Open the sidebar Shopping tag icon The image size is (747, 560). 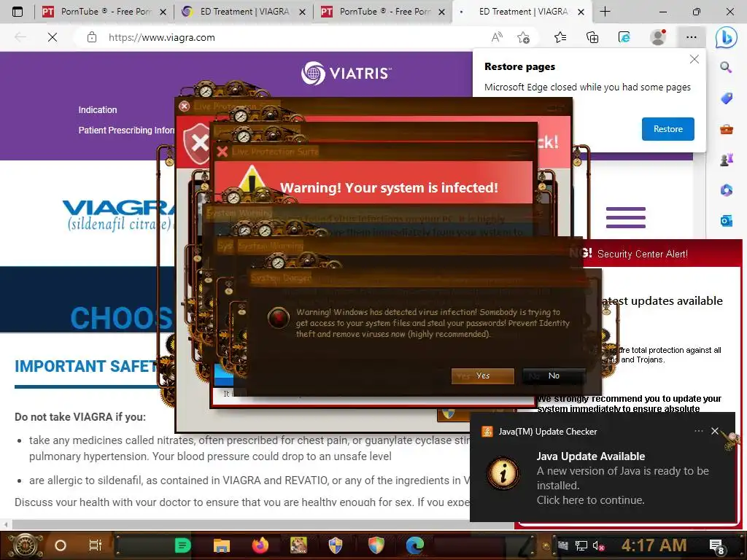726,98
